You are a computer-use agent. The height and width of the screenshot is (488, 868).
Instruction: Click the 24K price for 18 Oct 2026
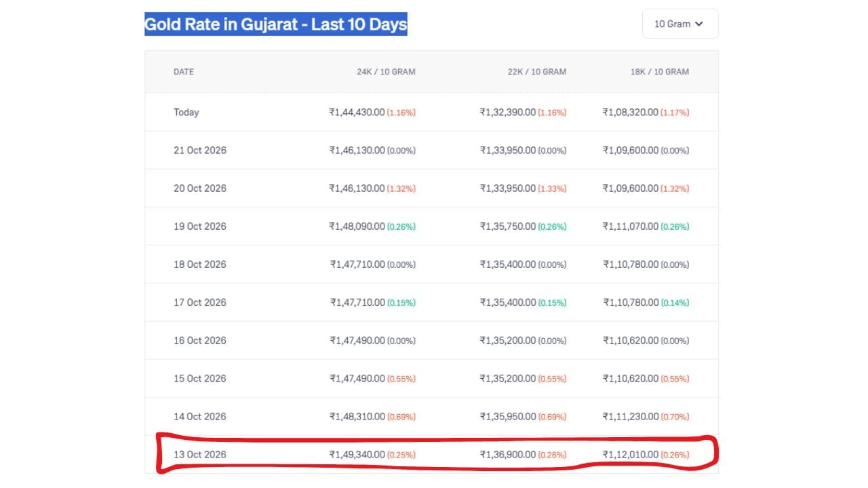pyautogui.click(x=357, y=264)
